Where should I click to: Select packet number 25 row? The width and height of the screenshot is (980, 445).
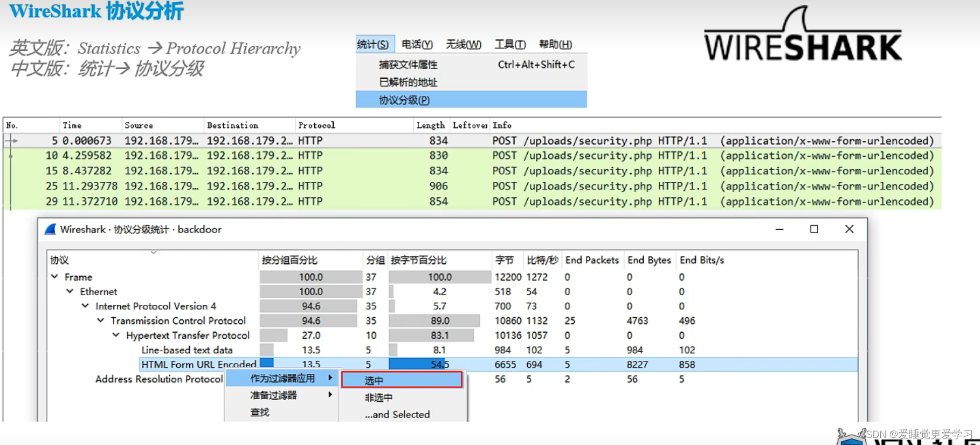[472, 186]
